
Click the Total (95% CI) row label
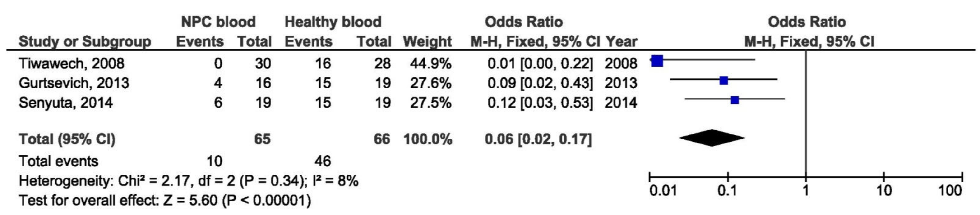click(x=67, y=139)
